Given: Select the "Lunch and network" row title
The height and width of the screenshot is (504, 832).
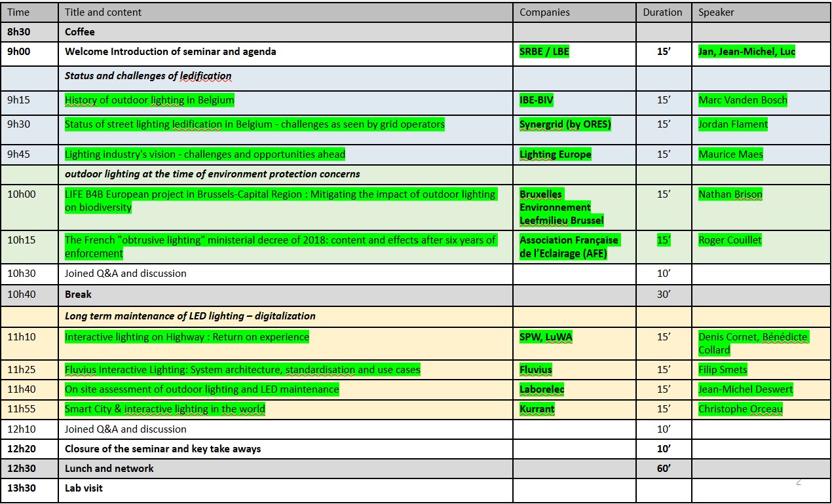Looking at the screenshot, I should 109,469.
